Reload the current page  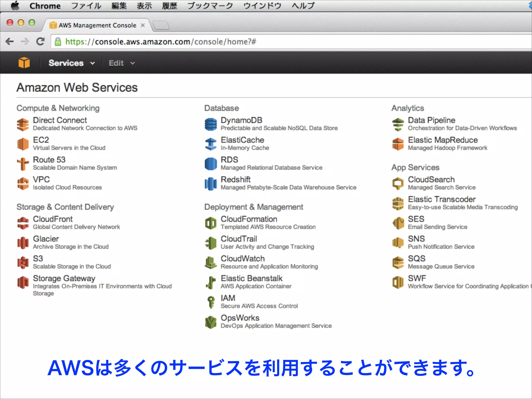coord(40,41)
